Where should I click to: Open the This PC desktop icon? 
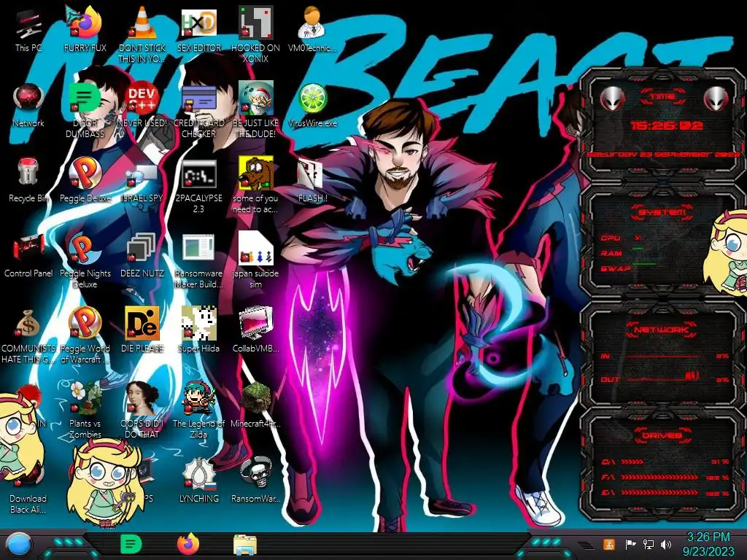point(28,31)
